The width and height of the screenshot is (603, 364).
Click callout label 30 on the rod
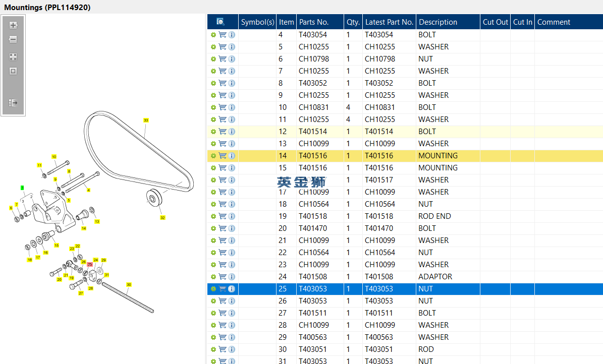tap(129, 285)
